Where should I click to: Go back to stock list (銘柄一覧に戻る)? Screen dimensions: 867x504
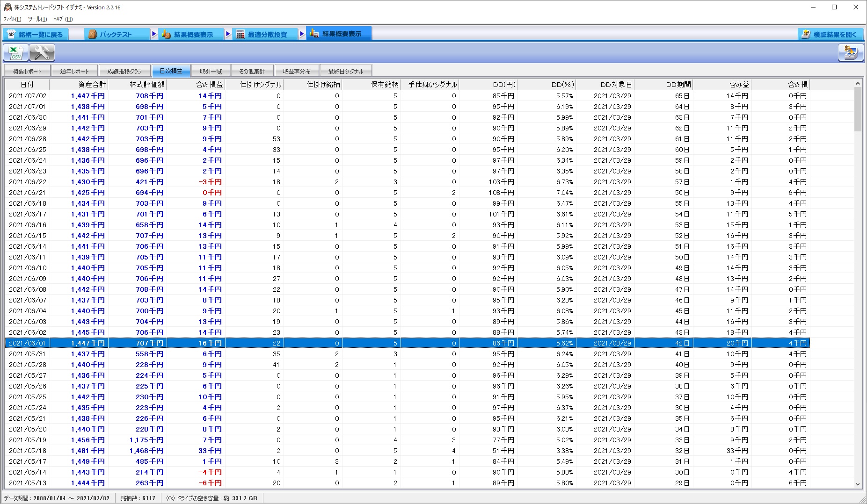(36, 35)
